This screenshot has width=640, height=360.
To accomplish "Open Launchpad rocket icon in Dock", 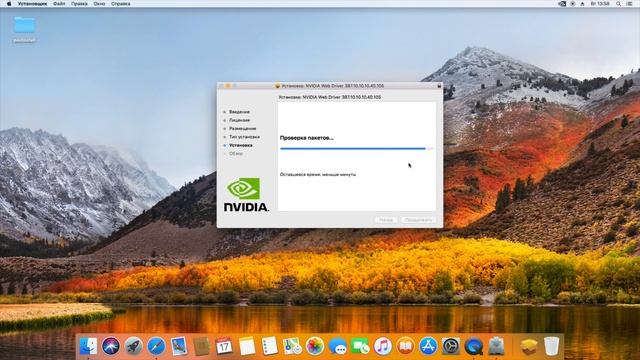I will 134,346.
